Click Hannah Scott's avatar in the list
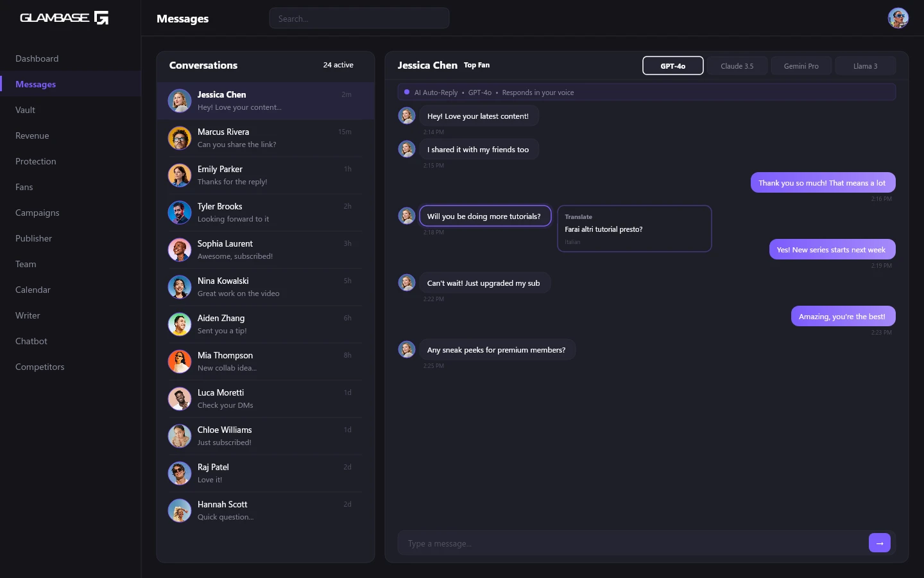Screen dimensions: 924x578 coord(180,511)
